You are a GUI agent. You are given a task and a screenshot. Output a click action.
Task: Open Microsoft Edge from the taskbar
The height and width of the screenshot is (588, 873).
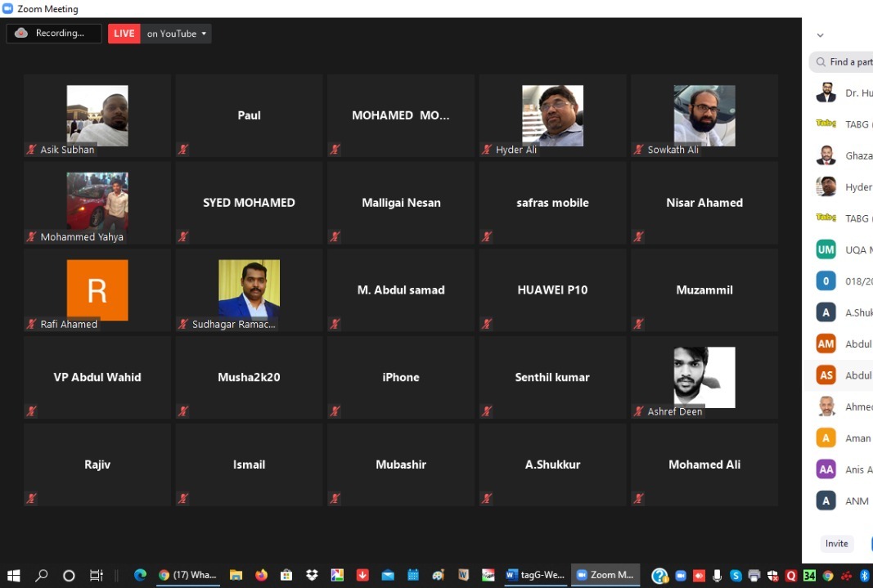(140, 575)
